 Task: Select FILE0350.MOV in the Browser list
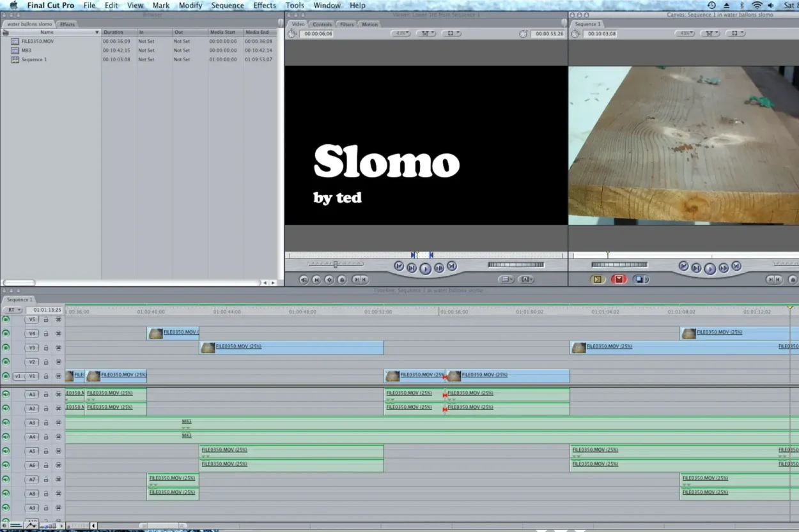click(37, 41)
